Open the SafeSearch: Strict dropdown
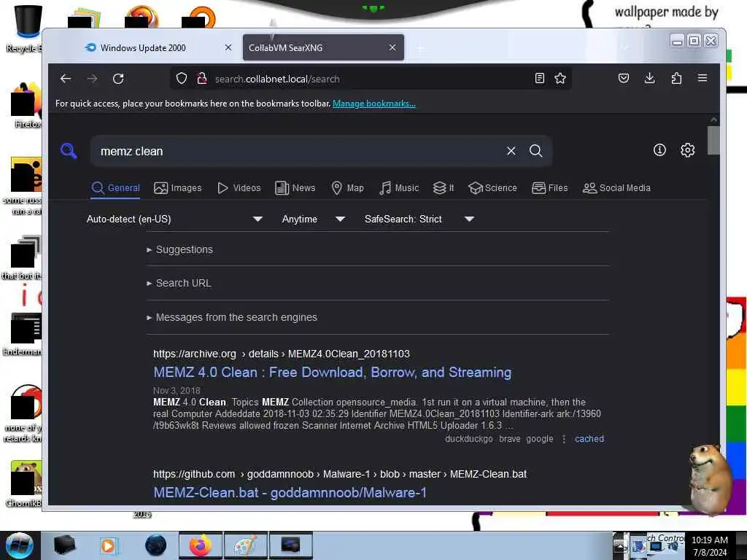Screen dimensions: 747x560 (x=419, y=219)
